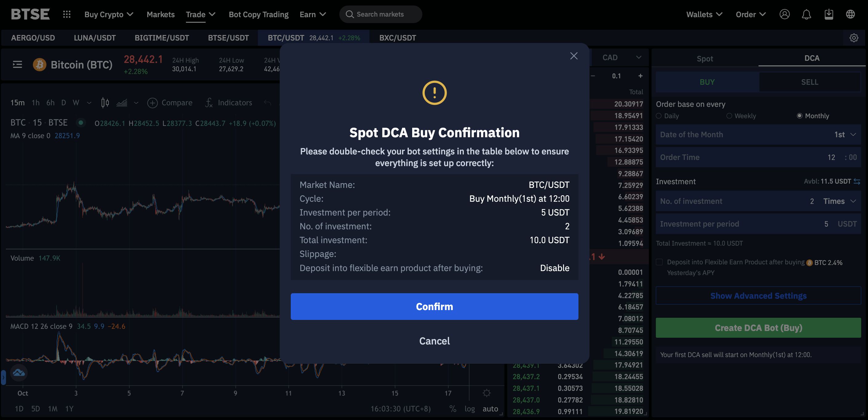The width and height of the screenshot is (868, 420).
Task: Click the Bitcoin coin logo icon
Action: click(x=39, y=64)
